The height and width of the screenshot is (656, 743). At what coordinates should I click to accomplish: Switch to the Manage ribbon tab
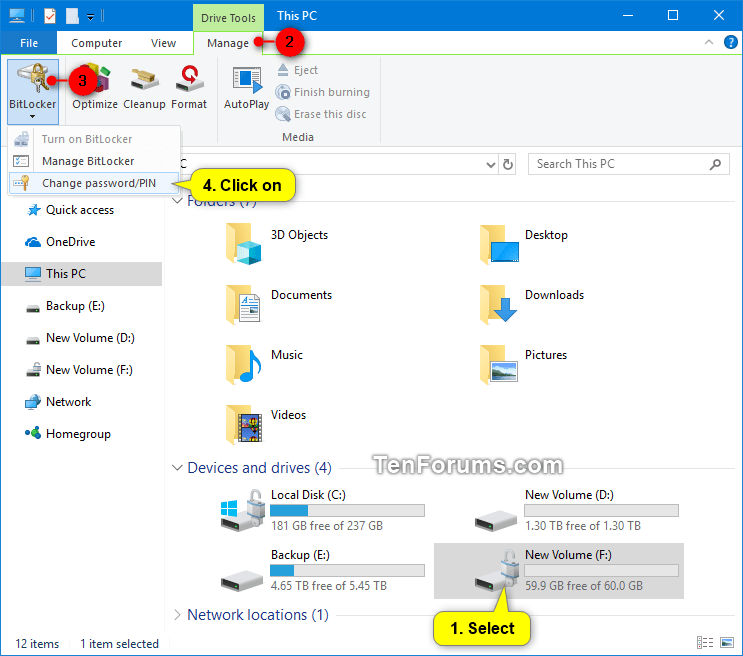pyautogui.click(x=228, y=43)
